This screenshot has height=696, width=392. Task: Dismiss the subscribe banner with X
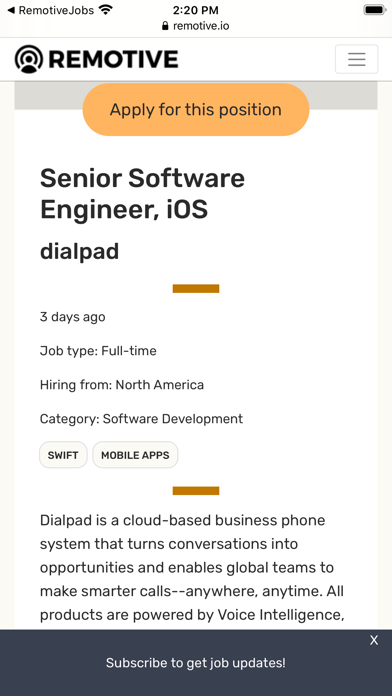click(x=374, y=640)
